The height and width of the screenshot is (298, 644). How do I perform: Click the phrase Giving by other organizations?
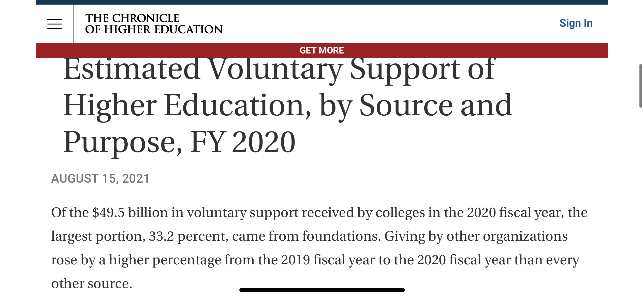click(x=476, y=236)
